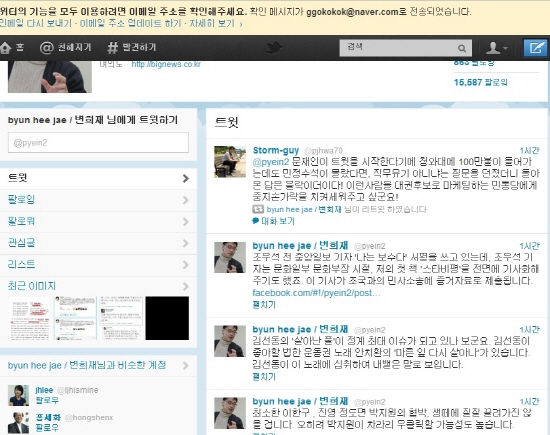Expand the 조우석 tweet with 펼치기
Viewport: 550px width, 435px height.
(264, 305)
